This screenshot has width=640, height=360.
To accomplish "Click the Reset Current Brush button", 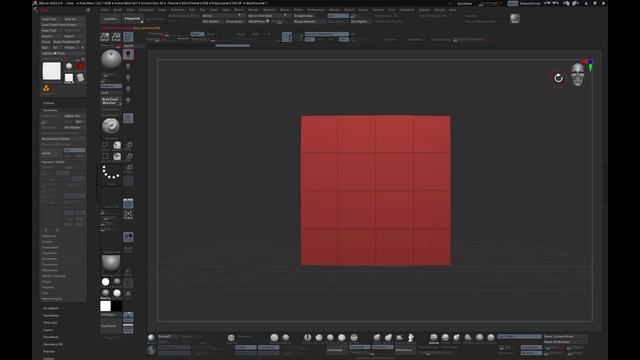I will point(565,336).
